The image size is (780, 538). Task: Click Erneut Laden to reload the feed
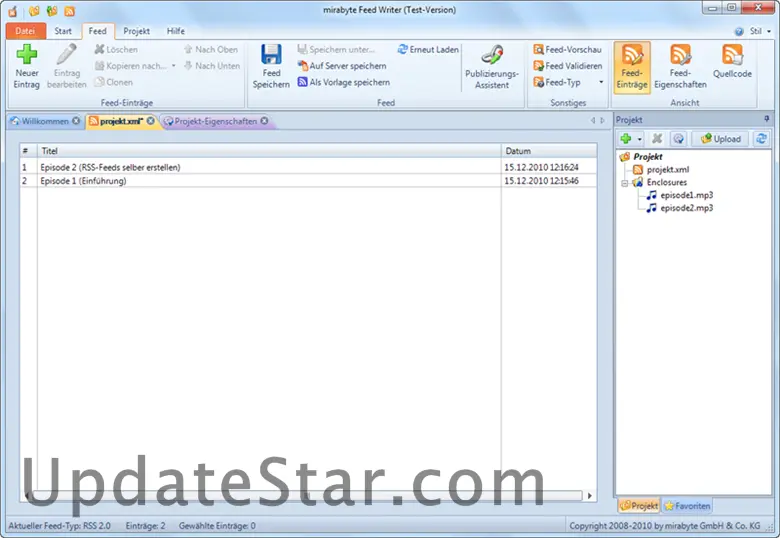tap(428, 49)
